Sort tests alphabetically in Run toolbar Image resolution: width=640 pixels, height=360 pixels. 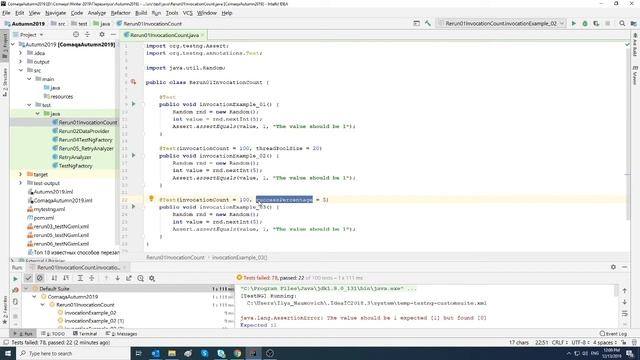click(54, 278)
